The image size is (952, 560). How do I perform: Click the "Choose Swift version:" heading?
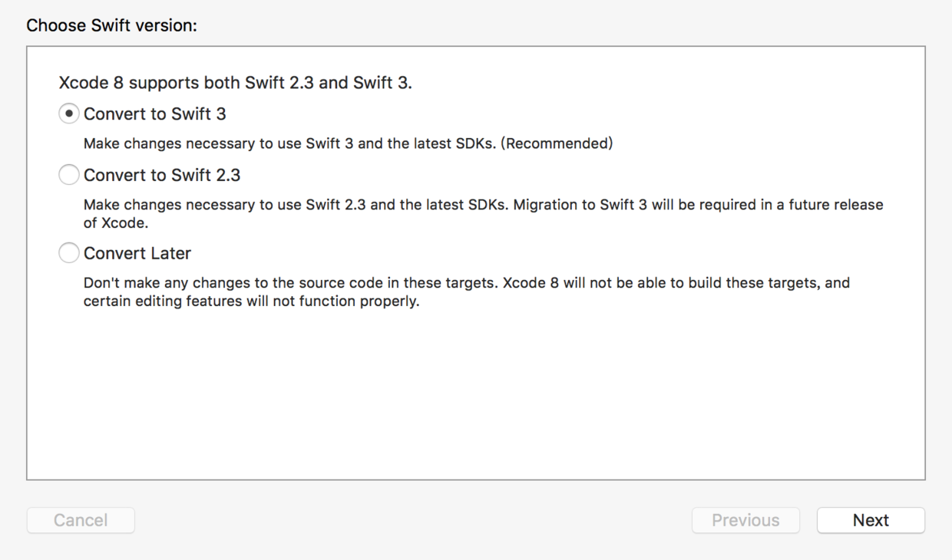click(112, 25)
